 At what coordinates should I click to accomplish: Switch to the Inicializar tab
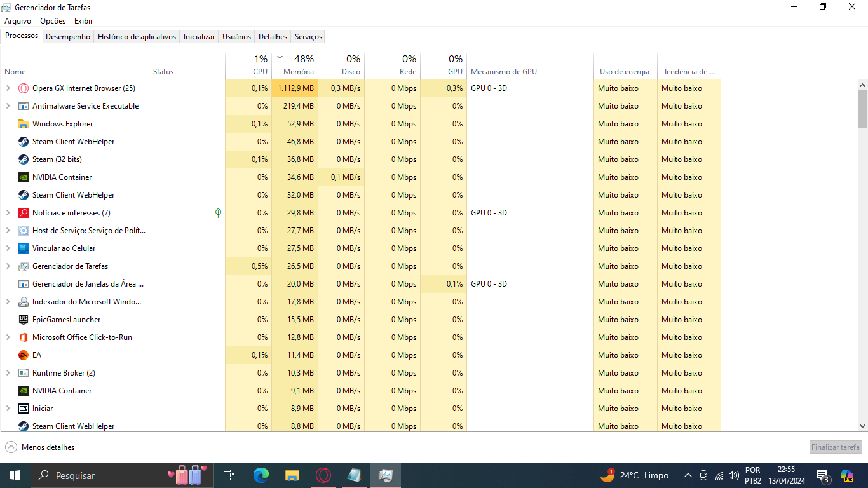pos(200,37)
